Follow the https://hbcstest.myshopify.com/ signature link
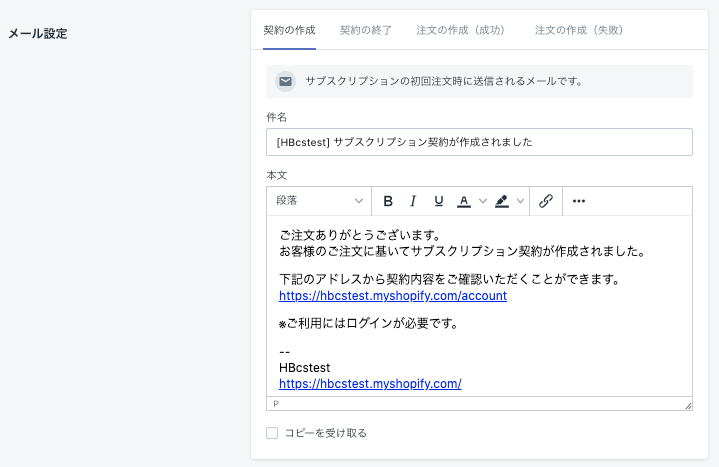The image size is (719, 467). (370, 384)
